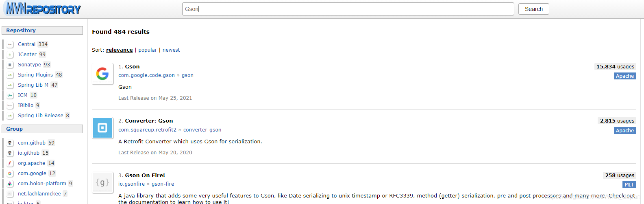The width and height of the screenshot is (644, 204).
Task: Sort results by popular
Action: pyautogui.click(x=148, y=50)
